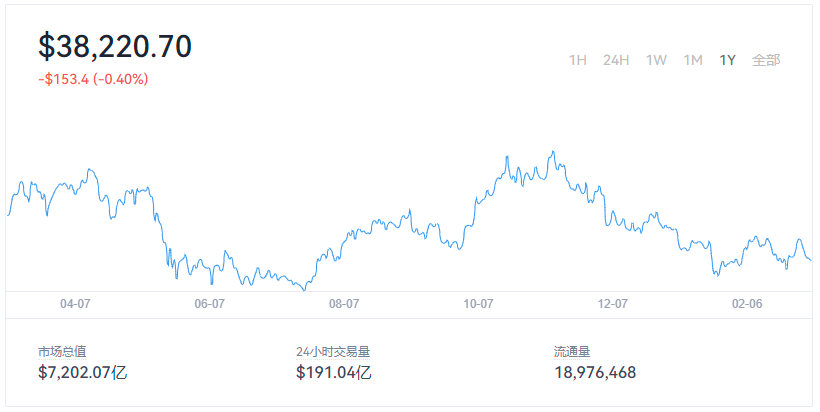Image resolution: width=820 pixels, height=412 pixels.
Task: Click the red -$153.4 (-0.40%) change
Action: click(x=93, y=79)
